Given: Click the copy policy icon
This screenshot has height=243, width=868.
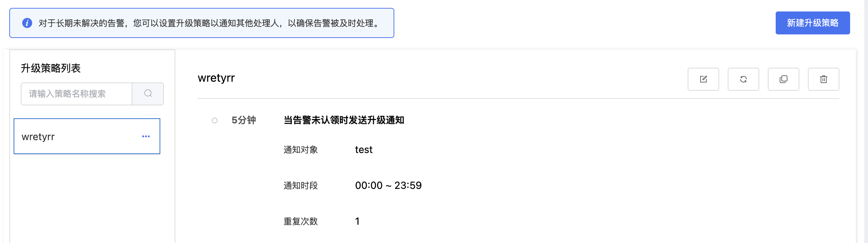Looking at the screenshot, I should 783,79.
